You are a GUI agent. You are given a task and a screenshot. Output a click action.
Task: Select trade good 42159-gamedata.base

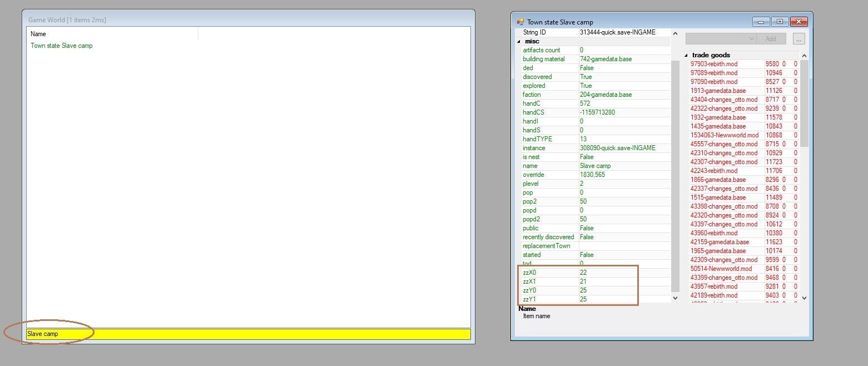(720, 242)
